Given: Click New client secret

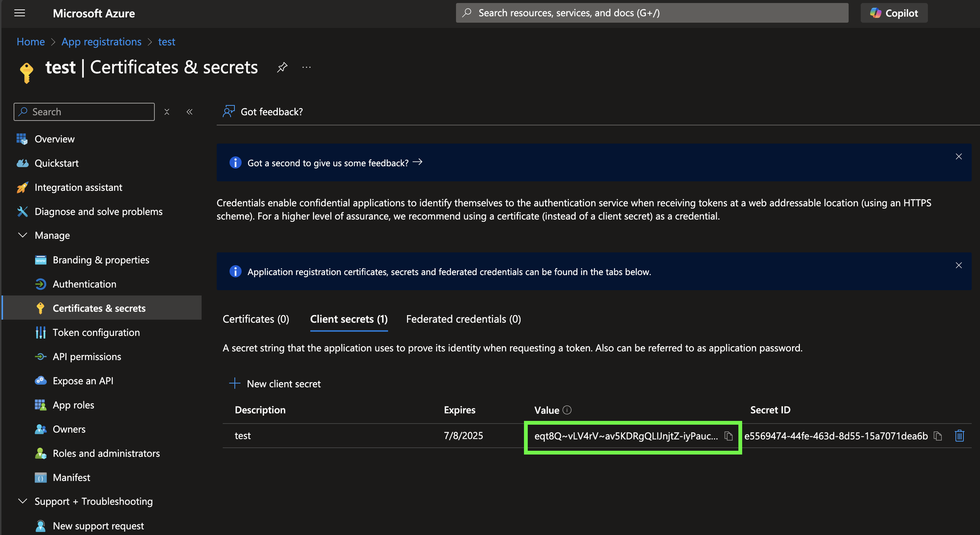Looking at the screenshot, I should 275,383.
